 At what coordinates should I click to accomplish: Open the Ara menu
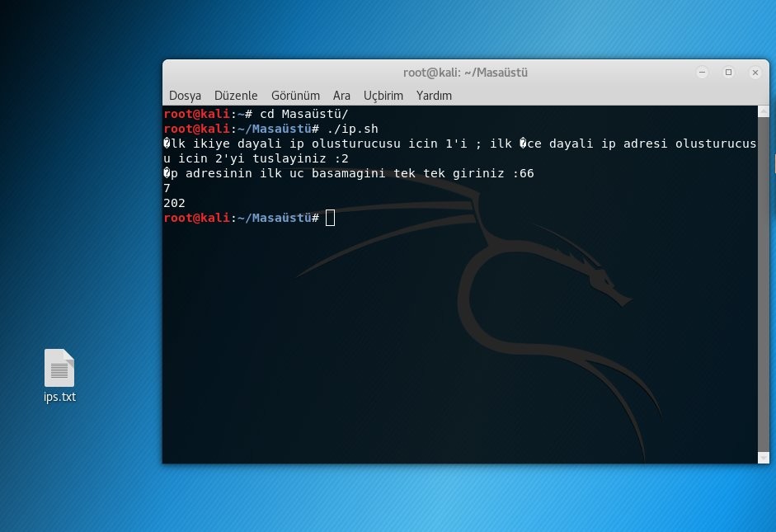(341, 96)
